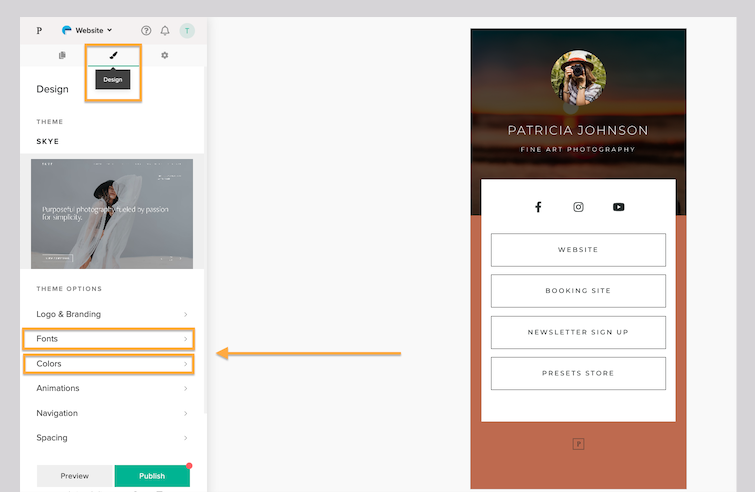
Task: Expand chevron next to Fonts
Action: tap(185, 339)
